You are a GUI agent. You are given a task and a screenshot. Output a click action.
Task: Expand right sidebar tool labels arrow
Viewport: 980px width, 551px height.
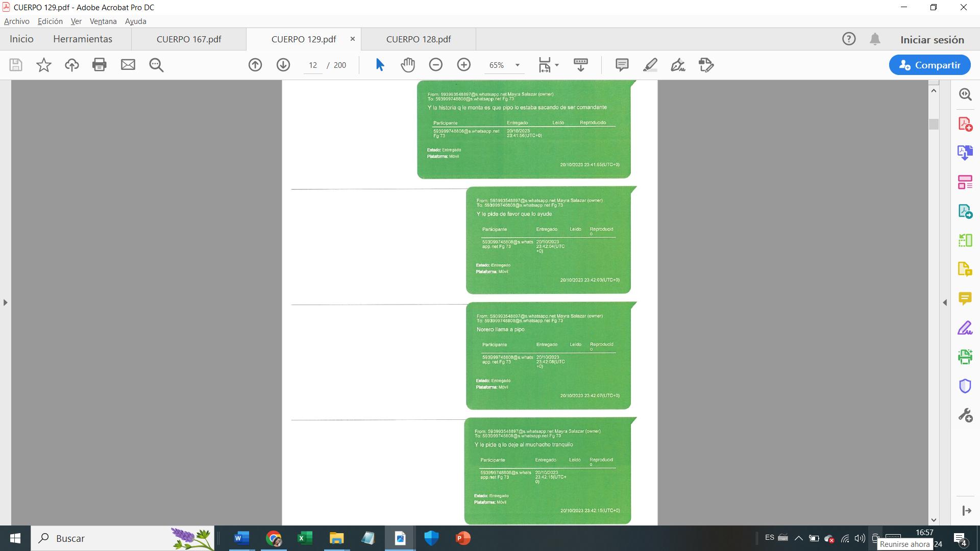click(966, 510)
